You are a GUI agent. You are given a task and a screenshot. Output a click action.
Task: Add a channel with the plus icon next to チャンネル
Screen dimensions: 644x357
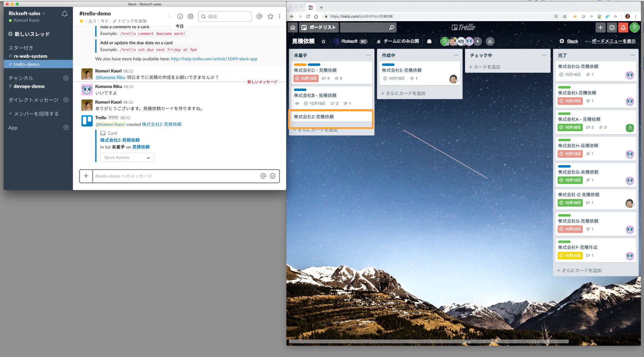(66, 78)
